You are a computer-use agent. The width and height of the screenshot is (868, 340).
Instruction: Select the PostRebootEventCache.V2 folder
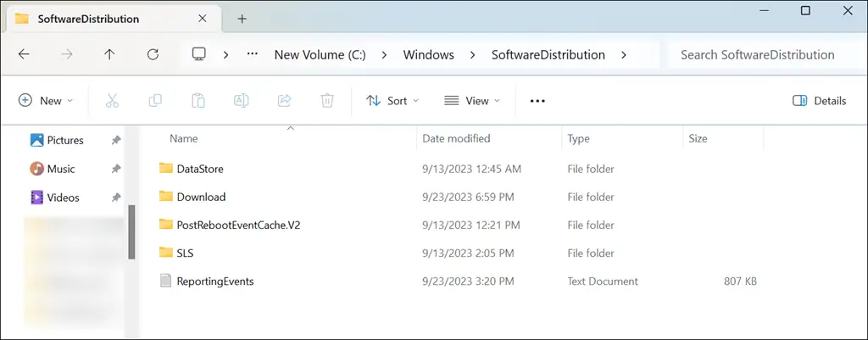(x=238, y=225)
